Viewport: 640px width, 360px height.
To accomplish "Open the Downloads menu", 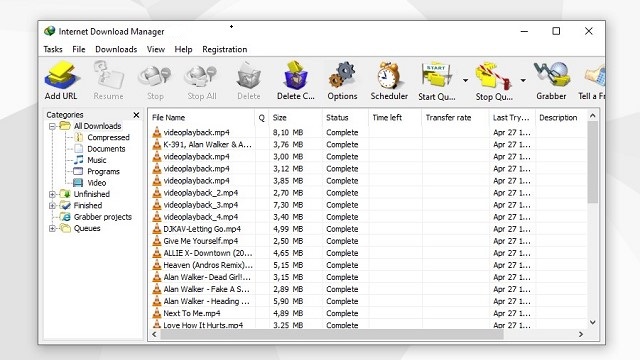I will tap(116, 49).
